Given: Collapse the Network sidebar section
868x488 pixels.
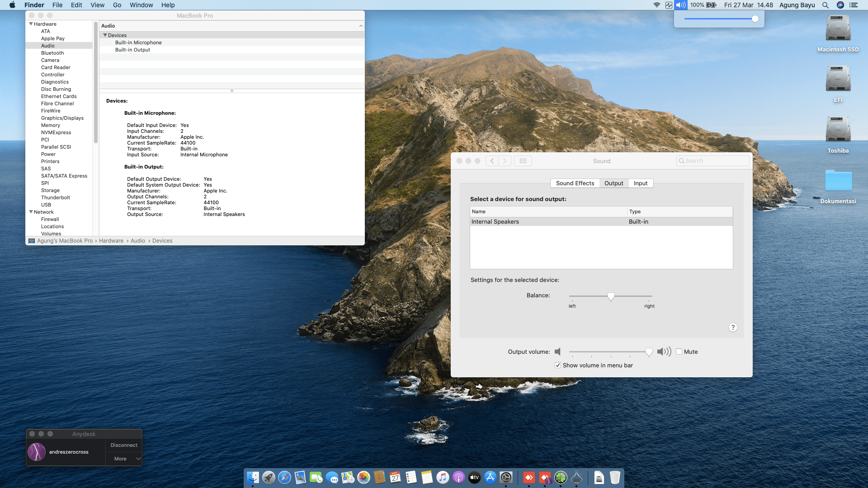Looking at the screenshot, I should 31,212.
